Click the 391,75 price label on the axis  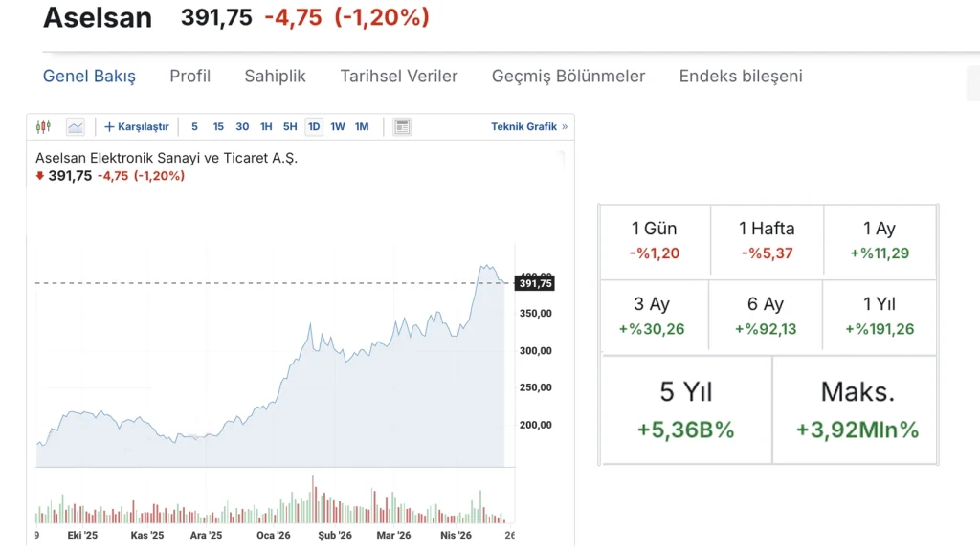[535, 283]
